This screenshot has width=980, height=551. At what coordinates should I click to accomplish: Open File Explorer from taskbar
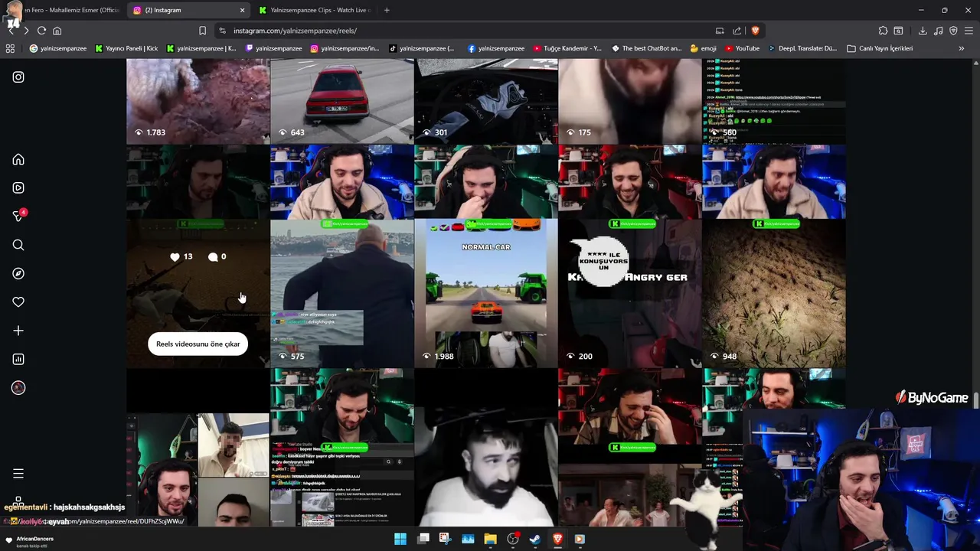tap(490, 539)
